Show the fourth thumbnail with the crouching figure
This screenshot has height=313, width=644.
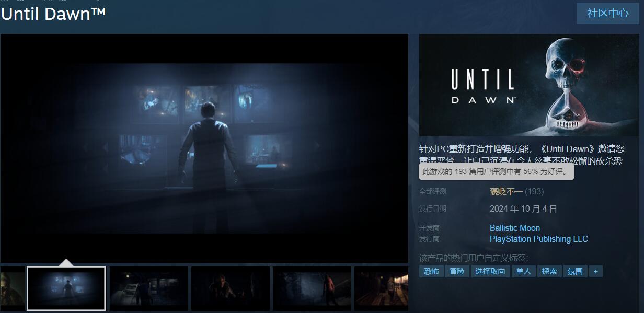(x=230, y=288)
